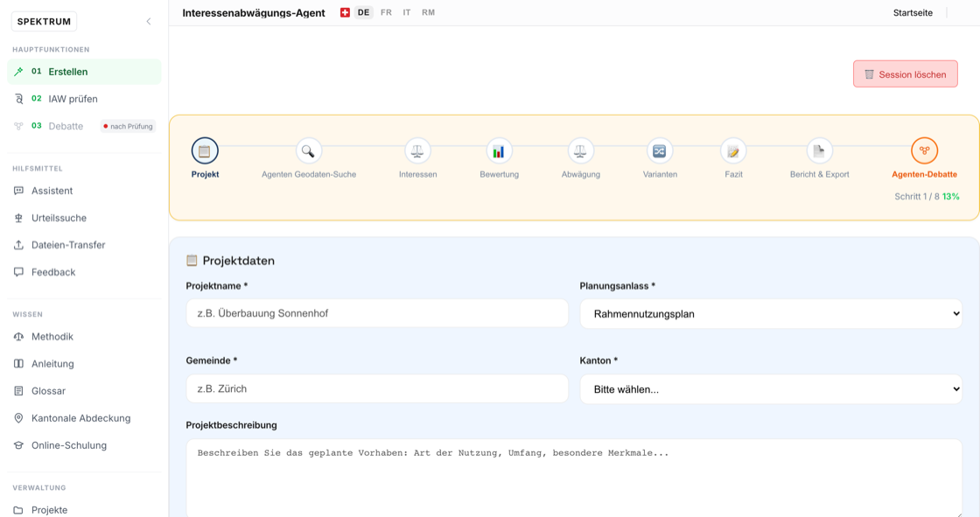Click the Feedback speech bubble icon
The height and width of the screenshot is (517, 980).
point(18,272)
